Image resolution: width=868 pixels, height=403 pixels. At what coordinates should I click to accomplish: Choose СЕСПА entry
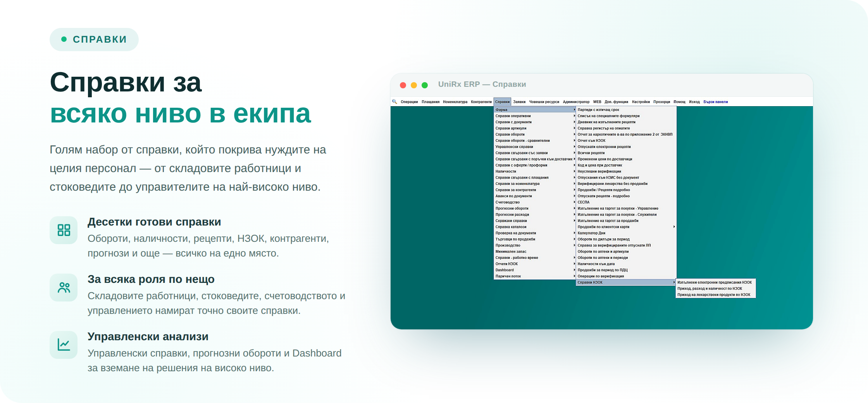point(626,202)
